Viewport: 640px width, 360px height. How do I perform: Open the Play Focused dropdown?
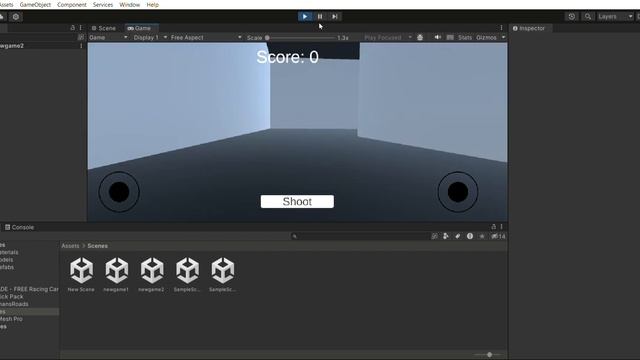tap(387, 38)
